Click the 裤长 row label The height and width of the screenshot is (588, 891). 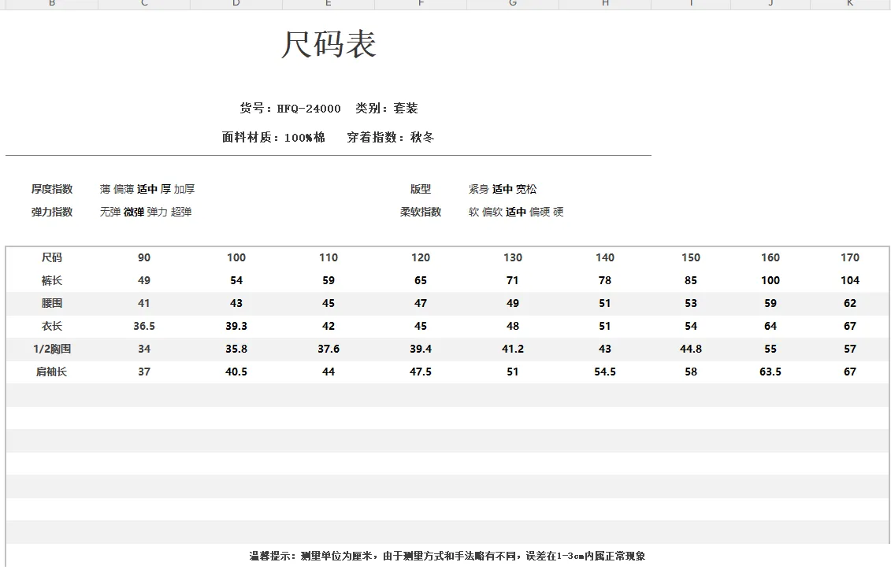coord(52,280)
